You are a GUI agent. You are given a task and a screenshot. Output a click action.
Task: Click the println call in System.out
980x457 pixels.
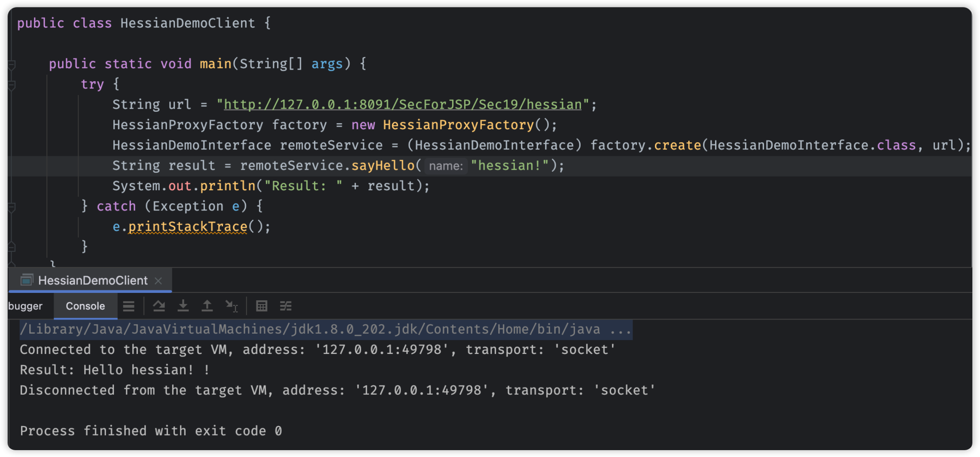[x=228, y=186]
